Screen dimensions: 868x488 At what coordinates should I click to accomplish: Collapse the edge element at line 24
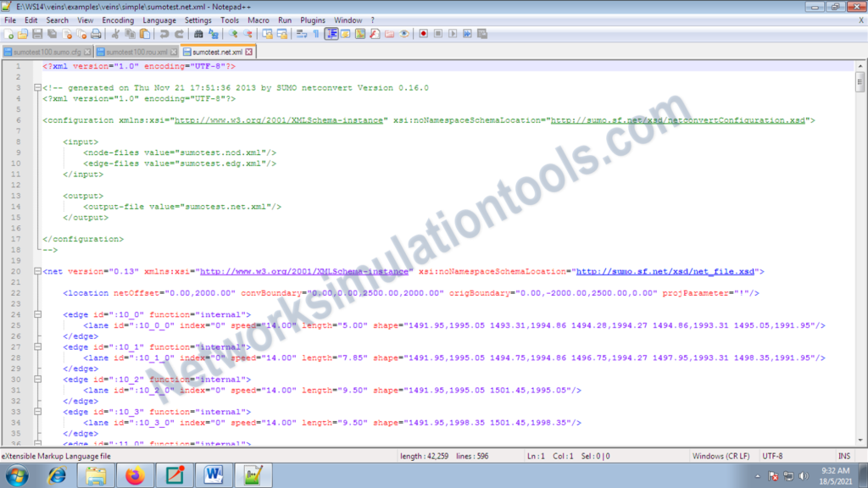[36, 315]
